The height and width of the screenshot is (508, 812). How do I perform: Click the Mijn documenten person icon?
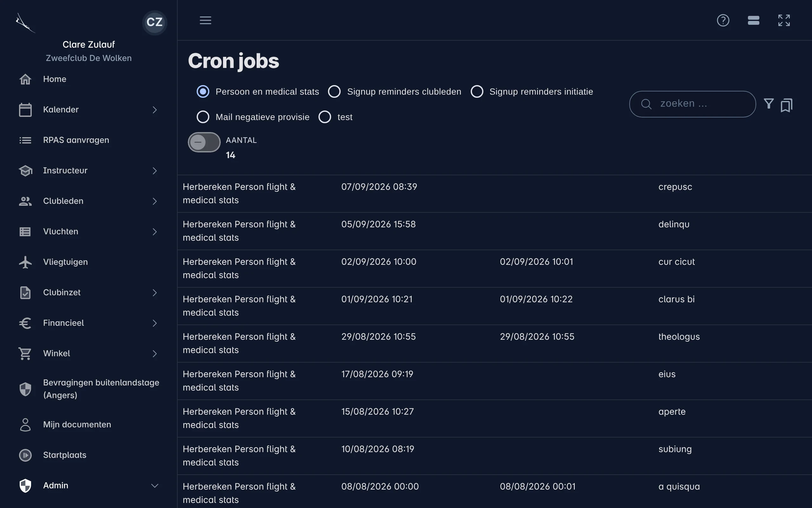(25, 425)
